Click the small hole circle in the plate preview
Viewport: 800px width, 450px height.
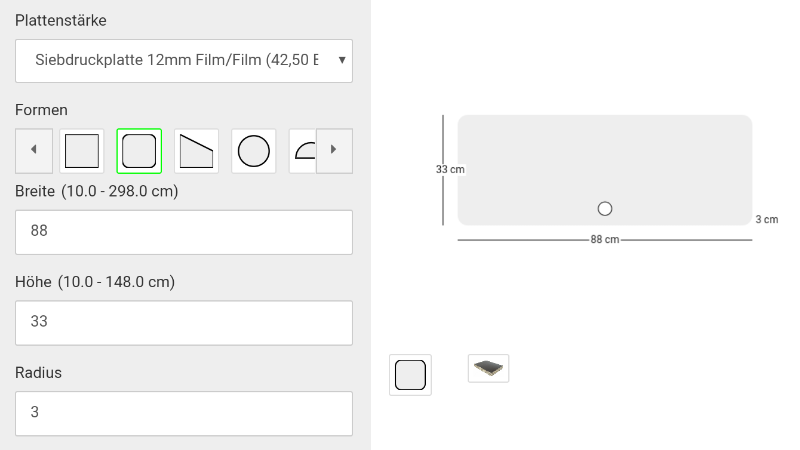tap(605, 209)
